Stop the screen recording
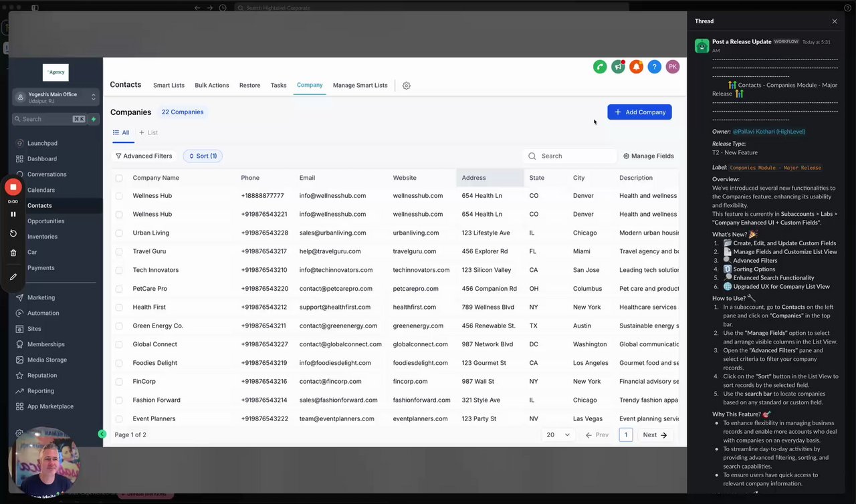The height and width of the screenshot is (504, 856). [x=13, y=186]
